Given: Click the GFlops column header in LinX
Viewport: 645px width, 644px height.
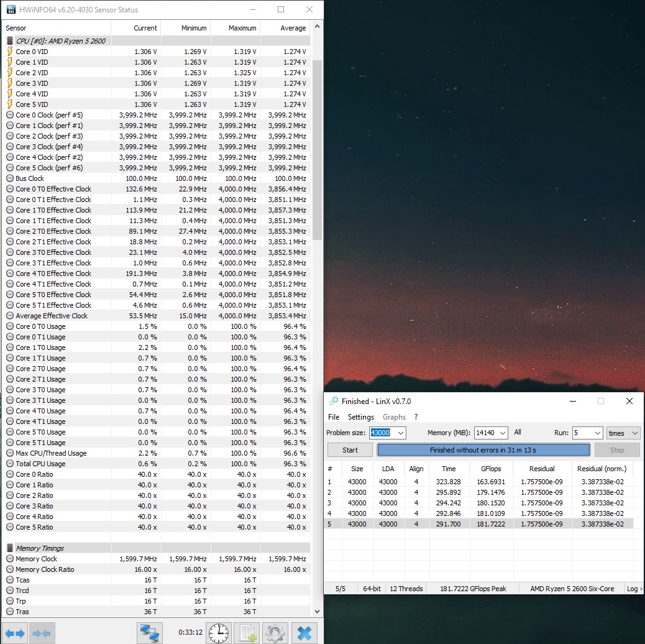Looking at the screenshot, I should coord(491,469).
